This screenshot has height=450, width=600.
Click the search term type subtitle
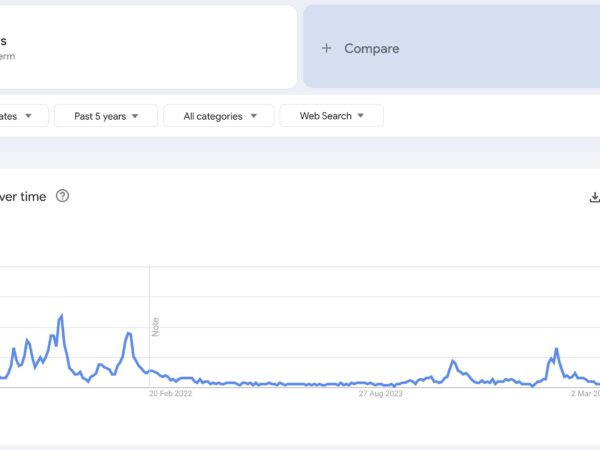click(x=7, y=56)
